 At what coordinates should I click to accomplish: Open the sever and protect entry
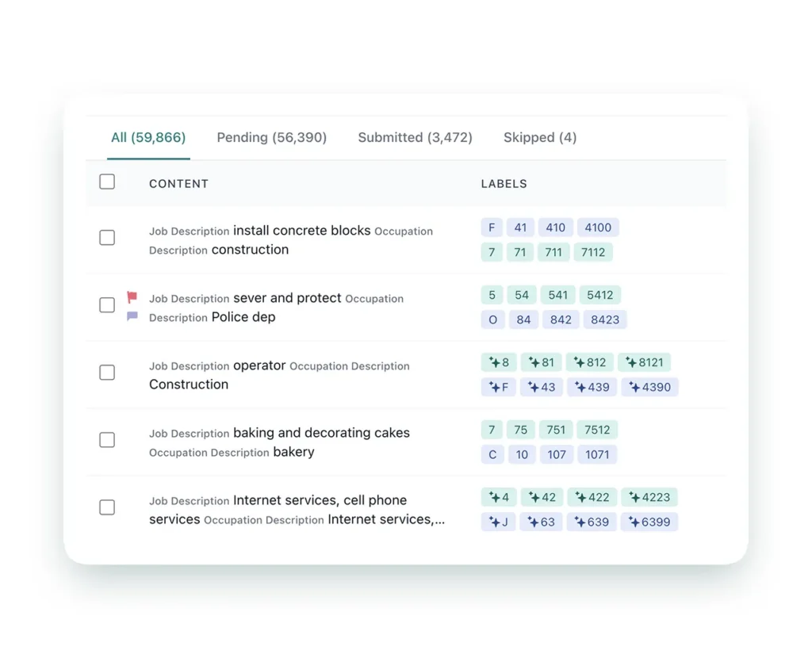point(287,298)
